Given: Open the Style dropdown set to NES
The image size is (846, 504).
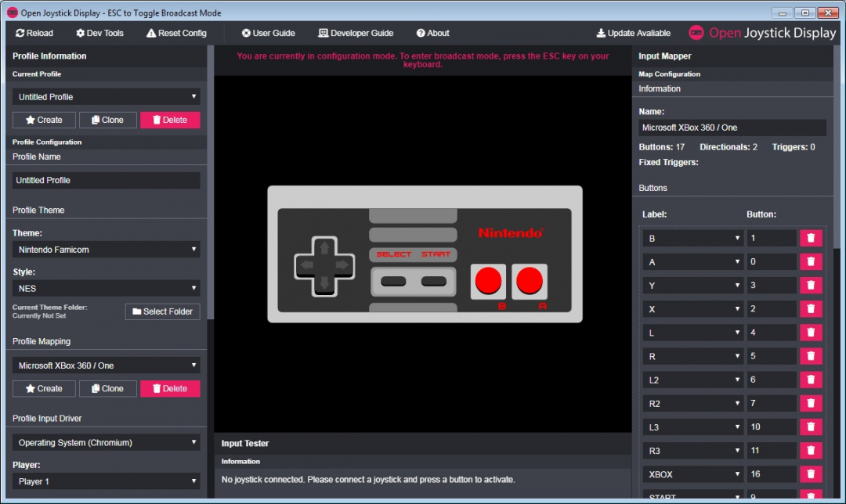Looking at the screenshot, I should (106, 288).
